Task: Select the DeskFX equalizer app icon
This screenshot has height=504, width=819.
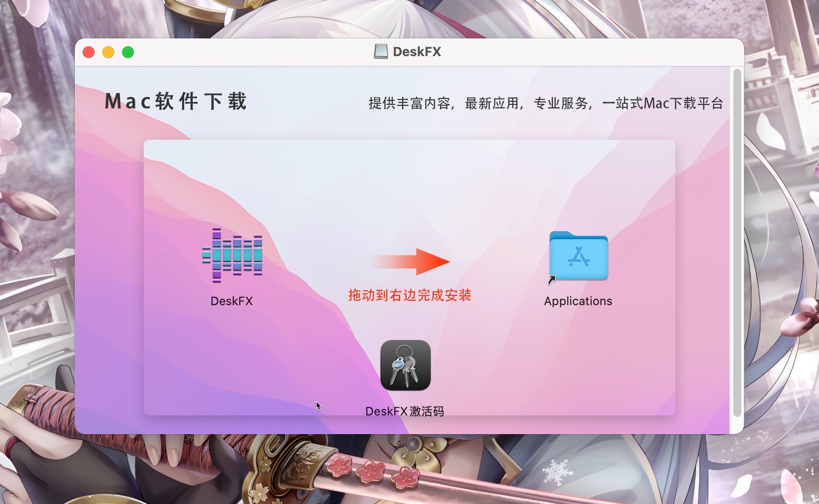Action: 232,255
